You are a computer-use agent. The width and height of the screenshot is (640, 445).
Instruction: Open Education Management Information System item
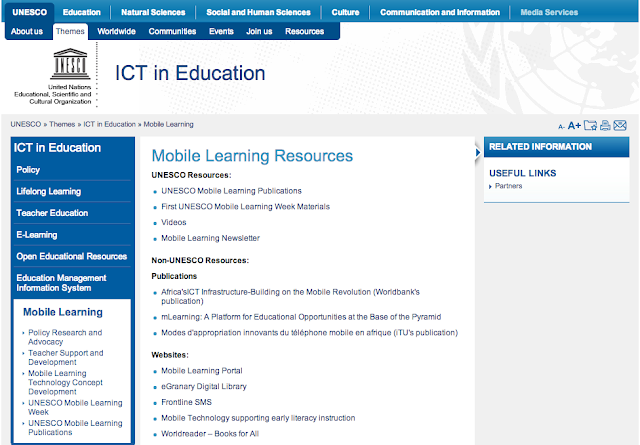click(61, 283)
